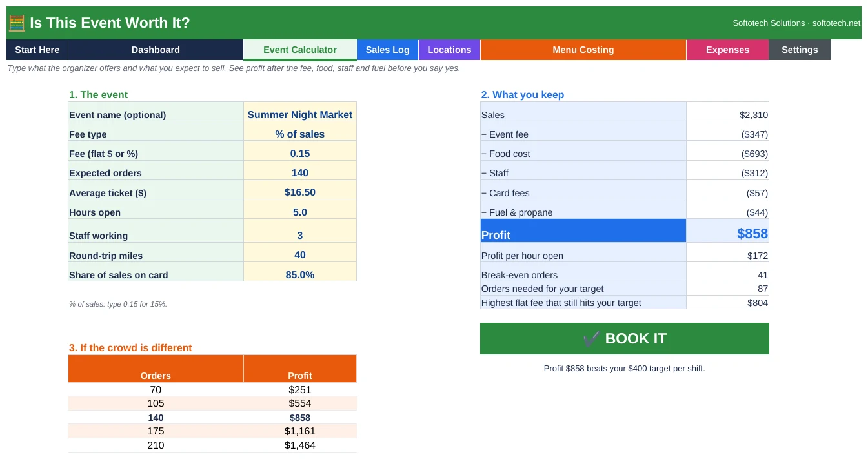868x459 pixels.
Task: Open the Settings tab
Action: pyautogui.click(x=800, y=50)
